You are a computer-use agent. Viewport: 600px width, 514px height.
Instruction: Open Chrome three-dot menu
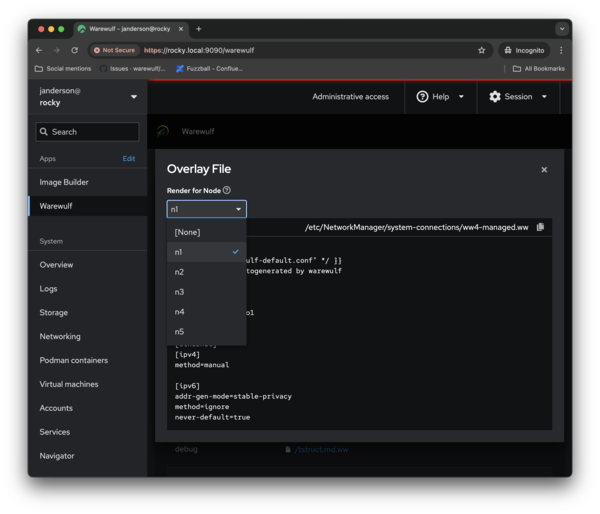(x=561, y=50)
